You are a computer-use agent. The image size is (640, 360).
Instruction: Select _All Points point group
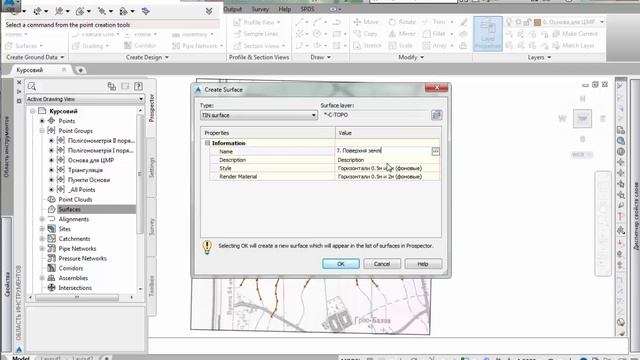[82, 190]
